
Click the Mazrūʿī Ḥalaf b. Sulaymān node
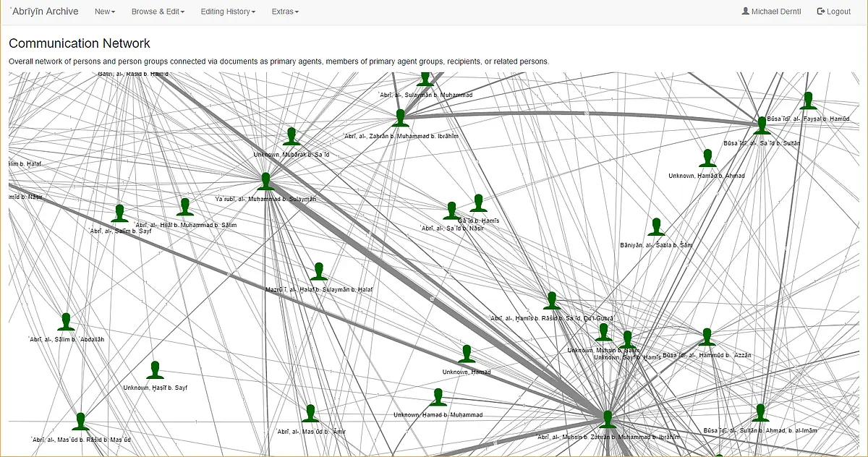(x=319, y=272)
